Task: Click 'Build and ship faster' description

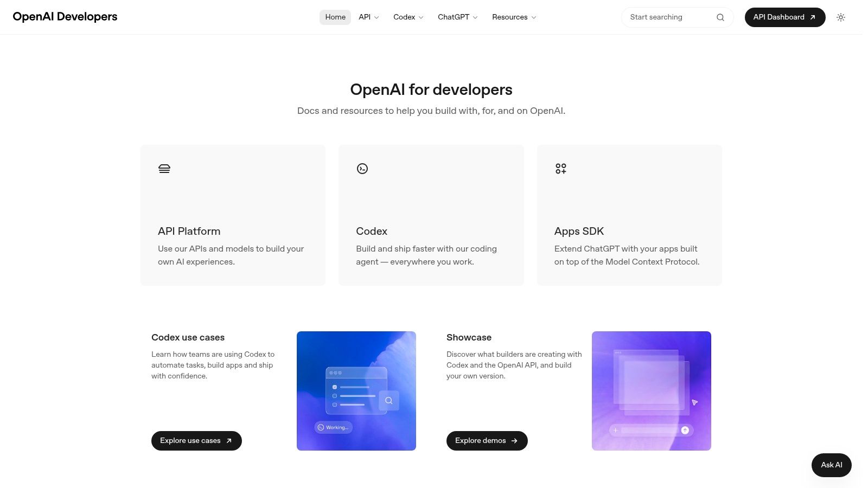Action: pos(426,255)
